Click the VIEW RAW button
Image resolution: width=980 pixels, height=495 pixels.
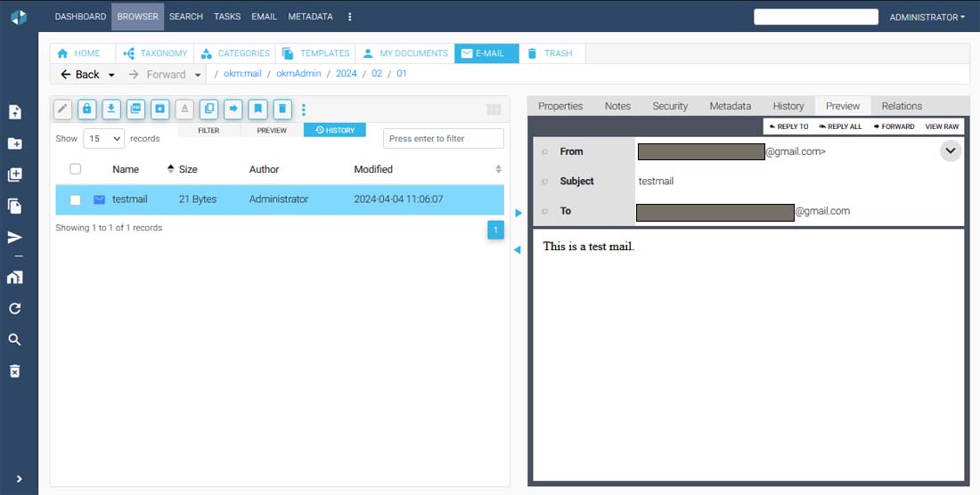click(942, 126)
